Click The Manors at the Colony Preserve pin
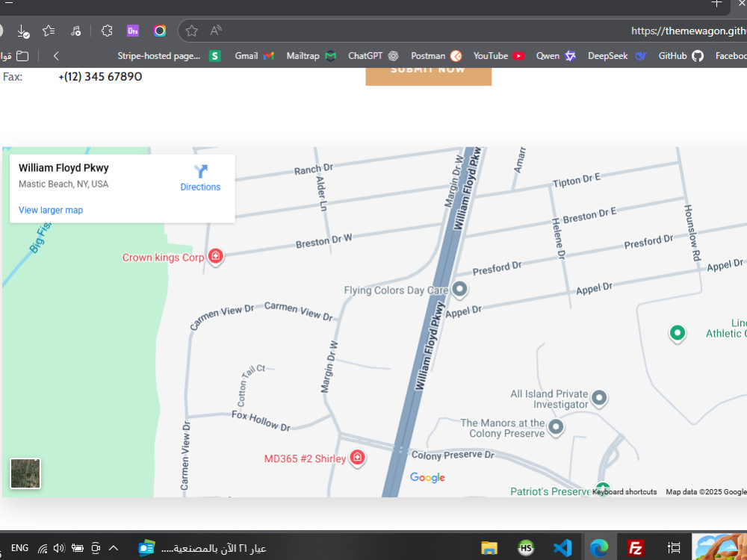Image resolution: width=747 pixels, height=560 pixels. [x=556, y=426]
